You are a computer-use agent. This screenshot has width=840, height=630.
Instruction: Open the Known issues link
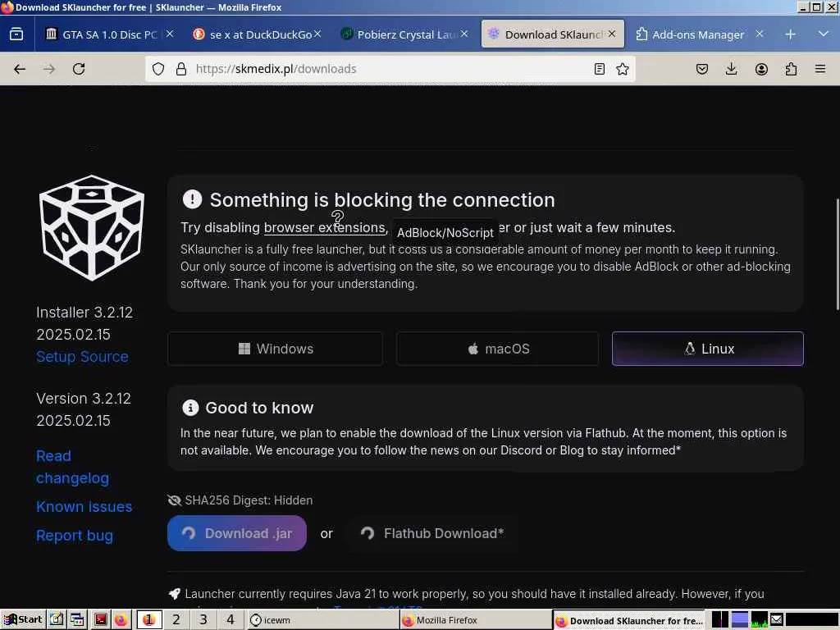pos(84,507)
